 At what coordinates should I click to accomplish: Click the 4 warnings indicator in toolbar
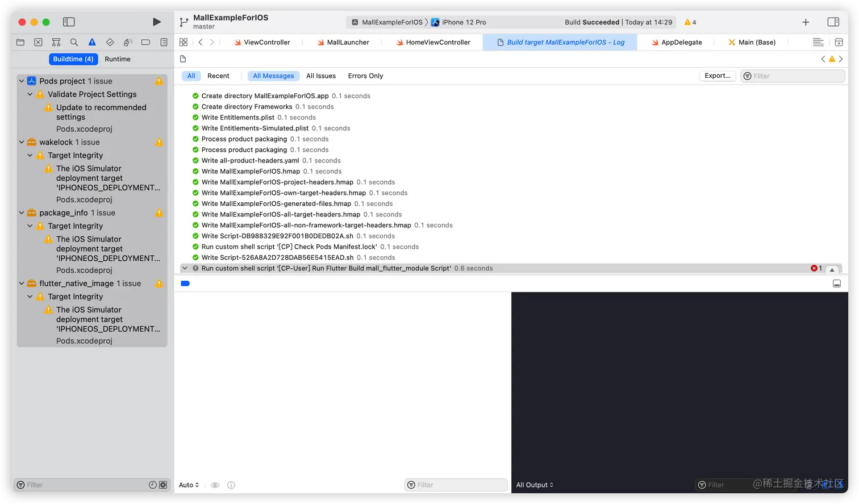pyautogui.click(x=690, y=22)
